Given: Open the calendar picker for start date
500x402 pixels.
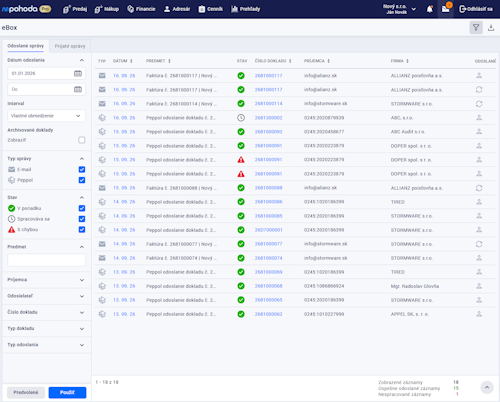Looking at the screenshot, I should 78,73.
